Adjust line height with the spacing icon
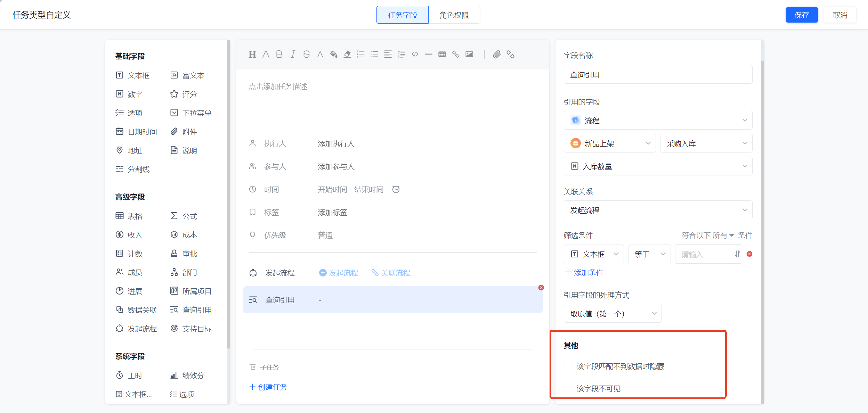The image size is (868, 413). 401,54
